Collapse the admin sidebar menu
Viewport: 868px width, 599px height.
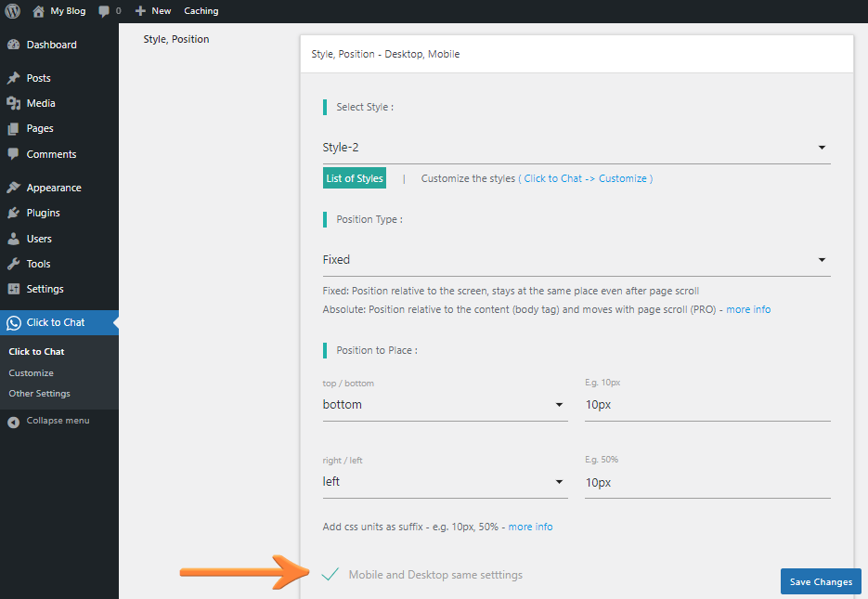[14, 420]
